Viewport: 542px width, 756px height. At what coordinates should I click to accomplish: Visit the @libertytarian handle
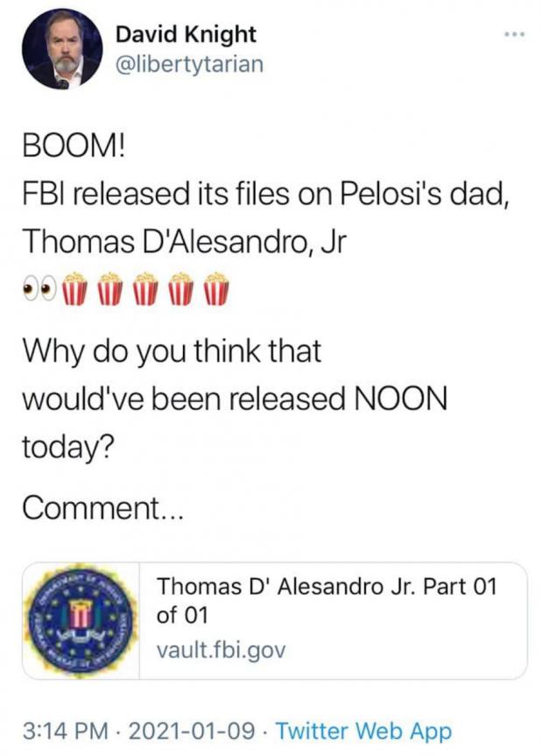pyautogui.click(x=189, y=65)
